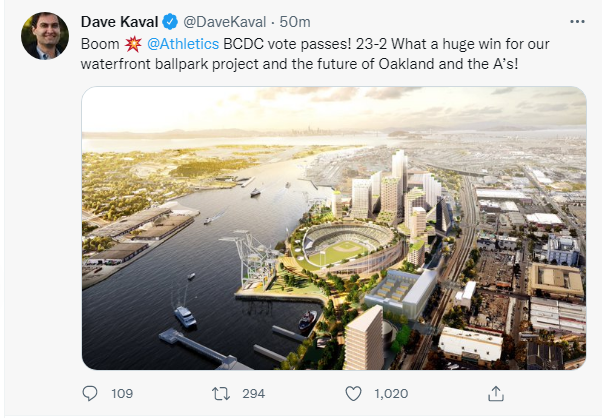Click the Dave Kaval display name
The height and width of the screenshot is (418, 602).
coord(120,21)
